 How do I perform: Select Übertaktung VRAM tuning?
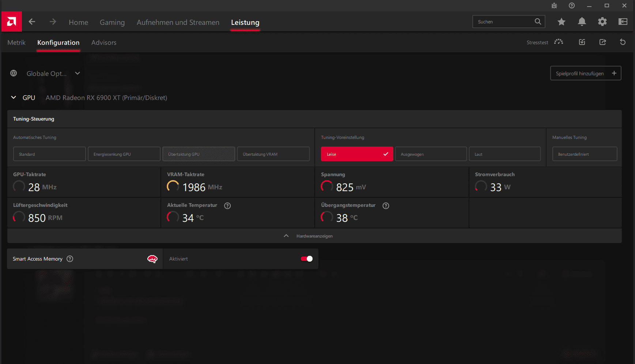(x=273, y=154)
